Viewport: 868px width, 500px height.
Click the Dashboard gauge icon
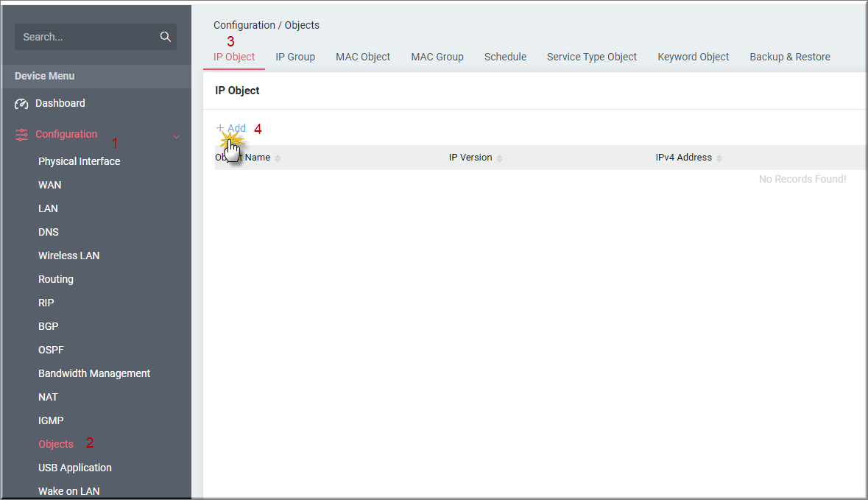click(21, 104)
